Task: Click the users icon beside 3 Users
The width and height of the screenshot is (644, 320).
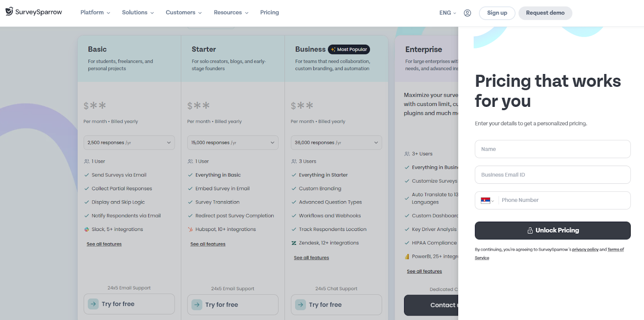Action: [294, 162]
